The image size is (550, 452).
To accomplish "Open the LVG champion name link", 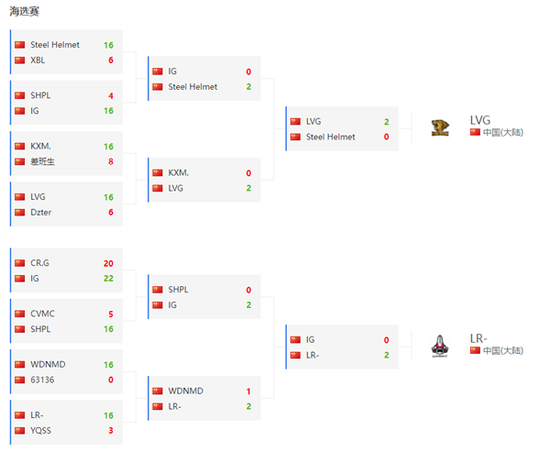I will [x=480, y=120].
